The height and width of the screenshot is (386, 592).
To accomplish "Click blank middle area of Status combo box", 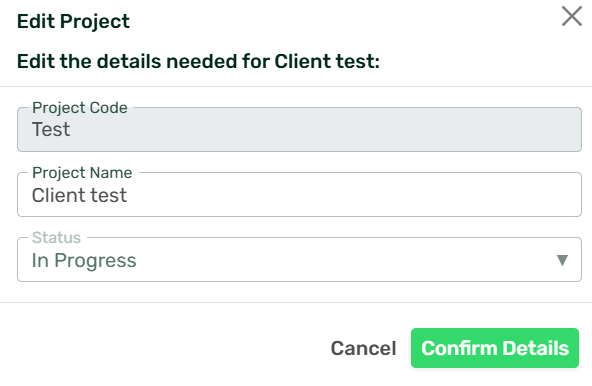I will (x=340, y=261).
